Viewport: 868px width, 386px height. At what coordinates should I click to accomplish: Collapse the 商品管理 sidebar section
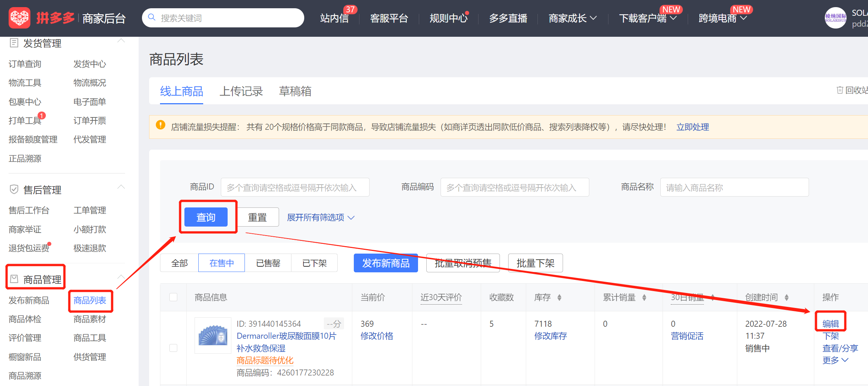(121, 277)
